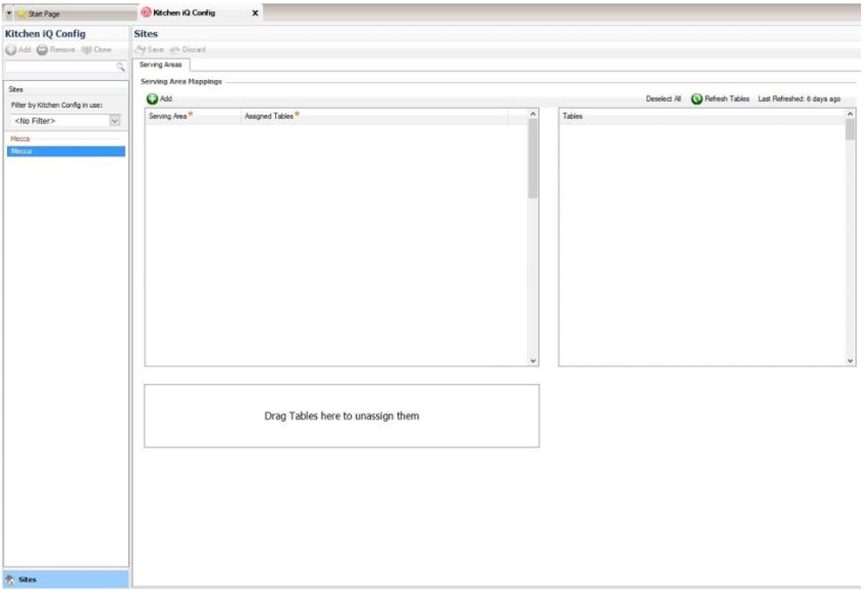Click the Deselect All button
This screenshot has width=868, height=590.
pos(663,99)
